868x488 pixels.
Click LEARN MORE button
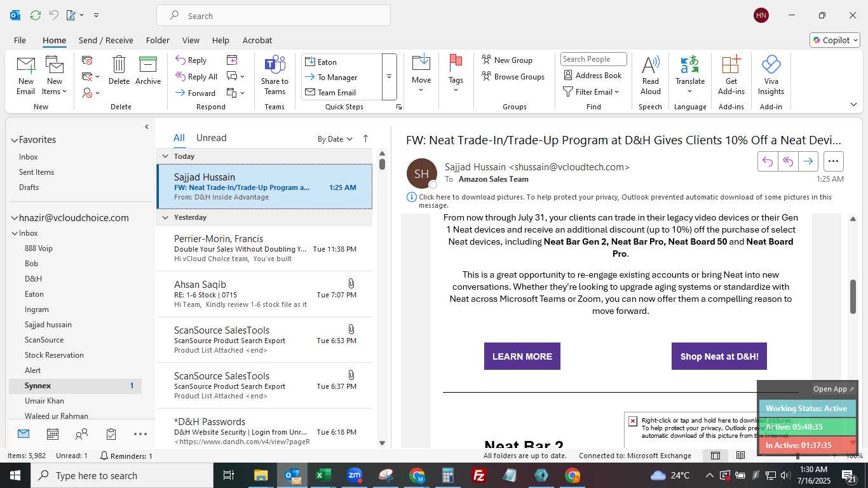point(522,356)
